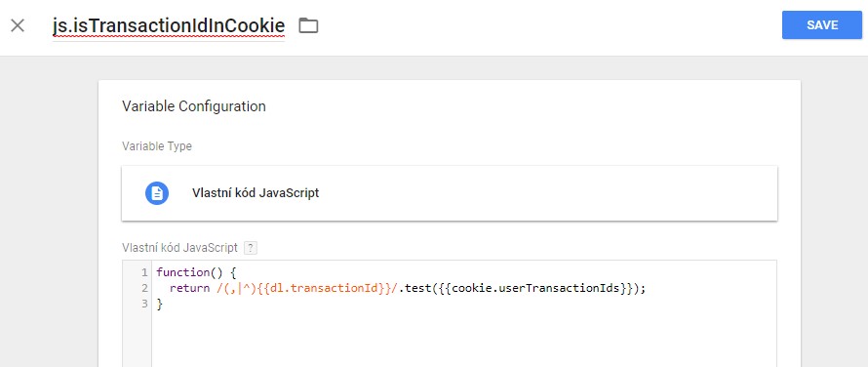Viewport: 868px width, 367px height.
Task: Close the variable editor with X icon
Action: pyautogui.click(x=18, y=25)
